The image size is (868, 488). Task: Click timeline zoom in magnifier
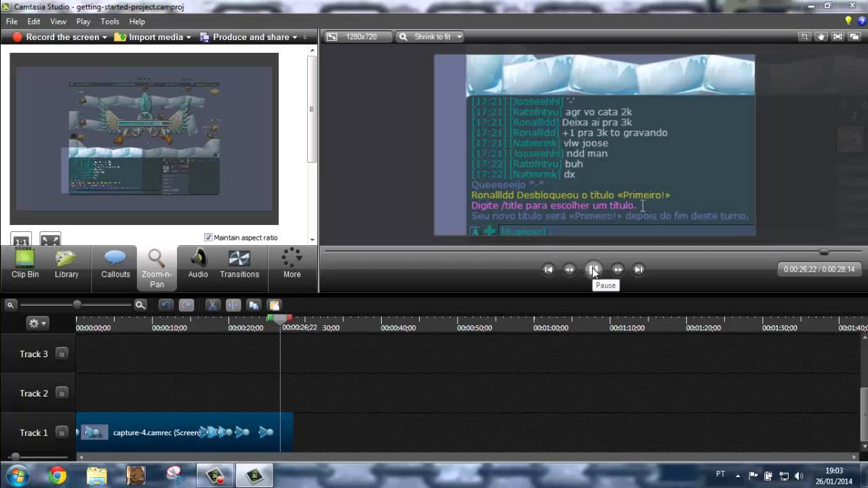[x=140, y=305]
